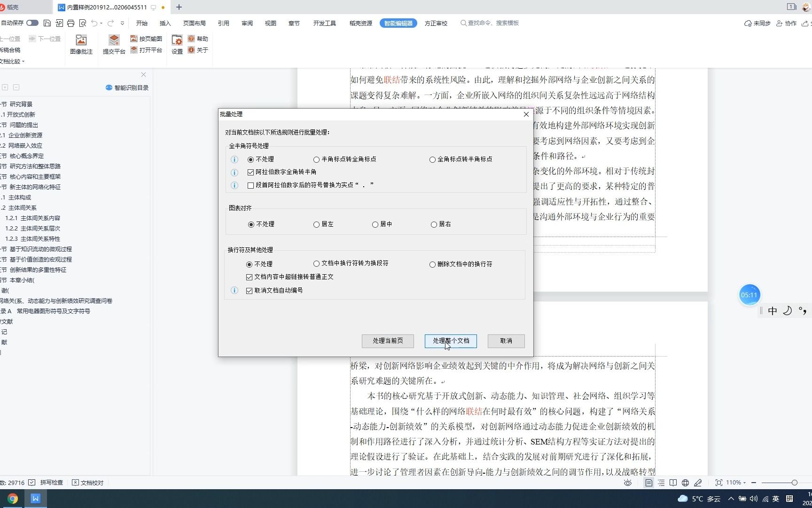Switch to outline view icon in status bar

pyautogui.click(x=661, y=483)
